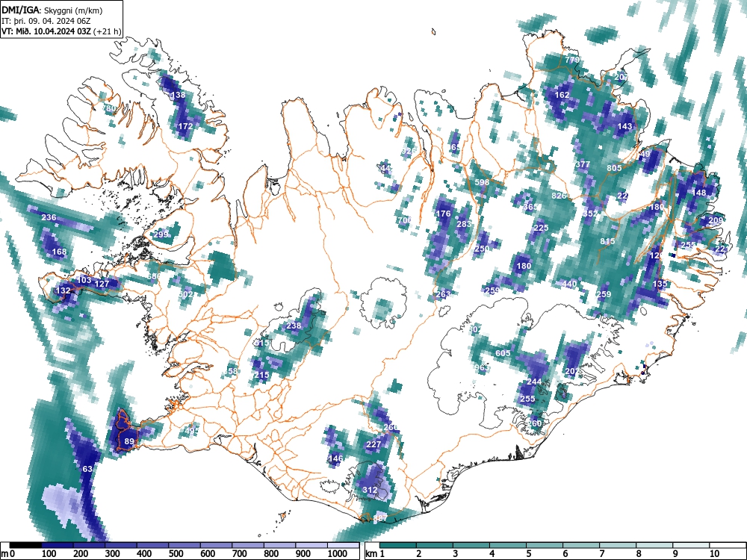This screenshot has width=747, height=560.
Task: Select the 'IT: þri. 09. 04. 2024 06Z' line
Action: (x=46, y=21)
